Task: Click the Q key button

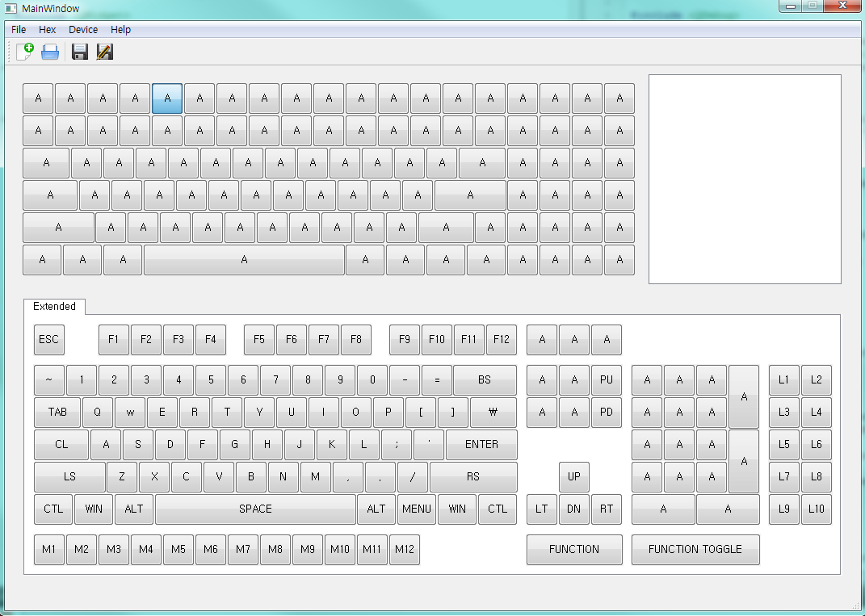Action: pyautogui.click(x=98, y=413)
